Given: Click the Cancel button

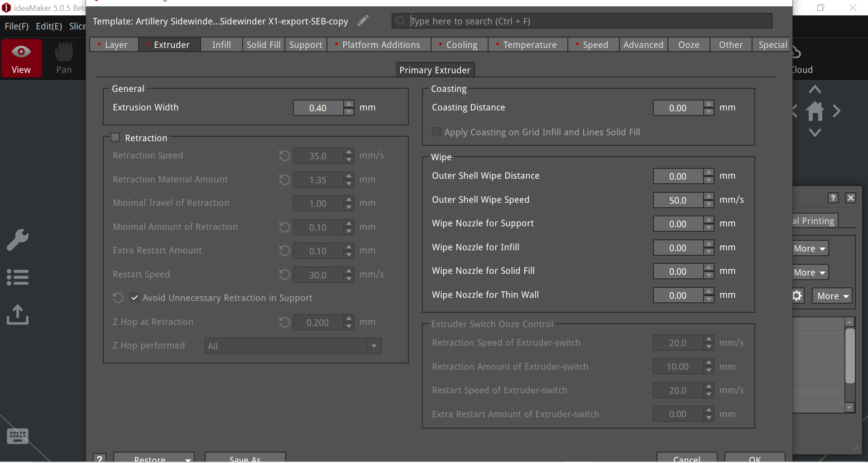Looking at the screenshot, I should click(x=687, y=458).
